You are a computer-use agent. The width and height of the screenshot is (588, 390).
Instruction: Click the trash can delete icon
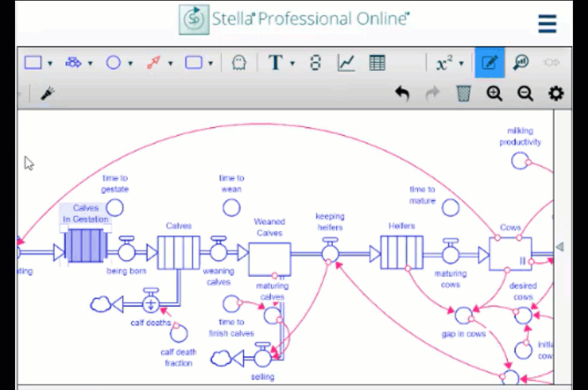[x=463, y=93]
